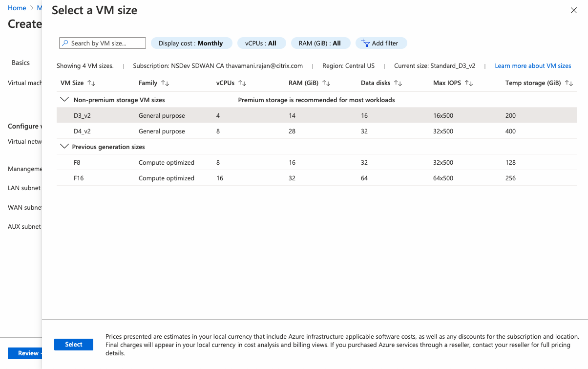Switch to the Basics tab
This screenshot has width=588, height=369.
click(x=21, y=63)
